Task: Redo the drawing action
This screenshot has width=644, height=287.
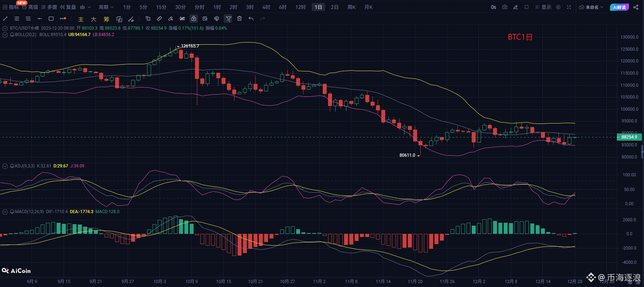Action: 263,19
